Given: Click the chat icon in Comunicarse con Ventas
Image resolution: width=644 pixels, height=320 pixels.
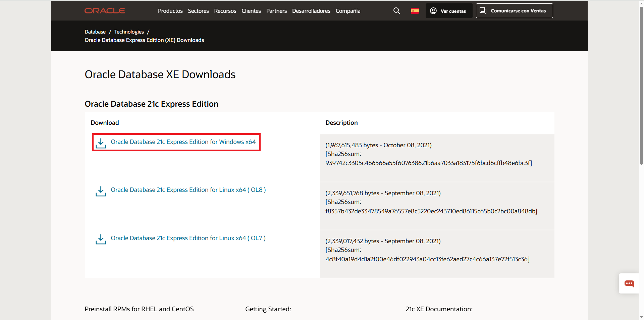Looking at the screenshot, I should (483, 10).
